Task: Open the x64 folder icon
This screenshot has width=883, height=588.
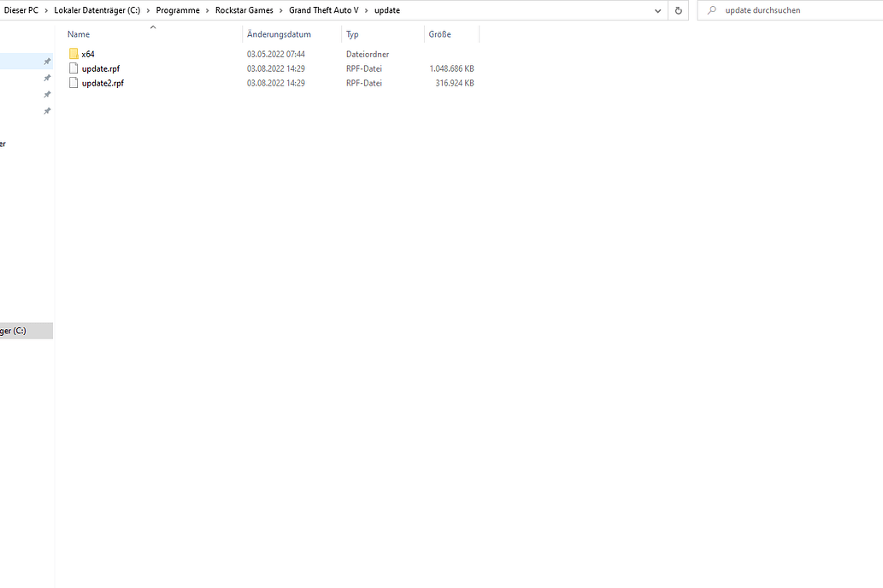Action: [x=74, y=53]
